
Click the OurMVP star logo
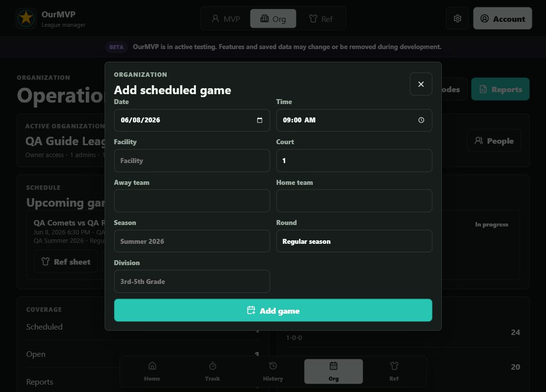(x=26, y=18)
